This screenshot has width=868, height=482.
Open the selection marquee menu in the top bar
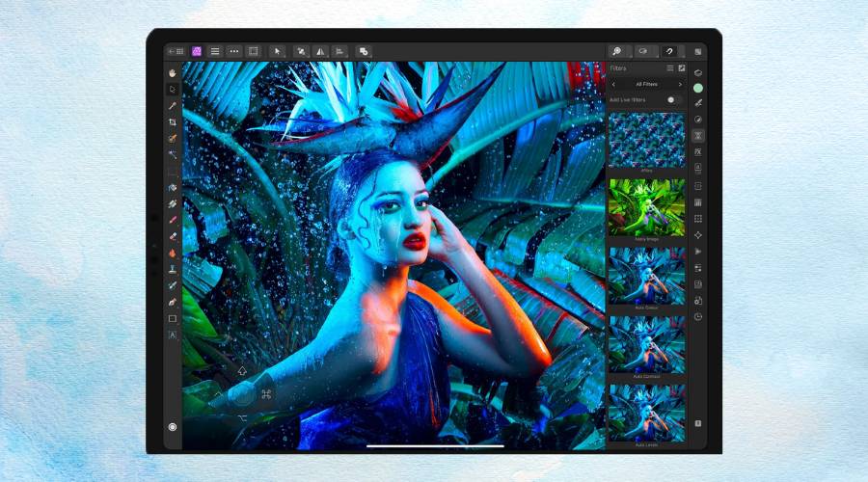pyautogui.click(x=254, y=51)
